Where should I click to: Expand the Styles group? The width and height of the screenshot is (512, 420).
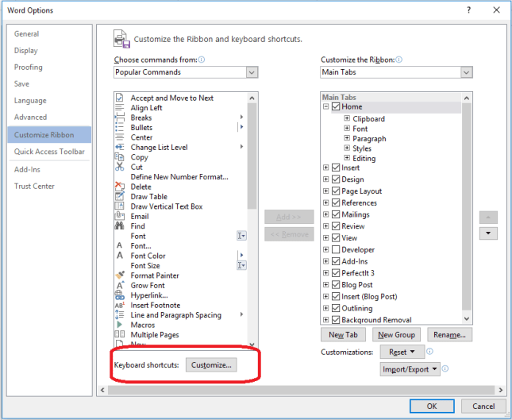pyautogui.click(x=347, y=148)
